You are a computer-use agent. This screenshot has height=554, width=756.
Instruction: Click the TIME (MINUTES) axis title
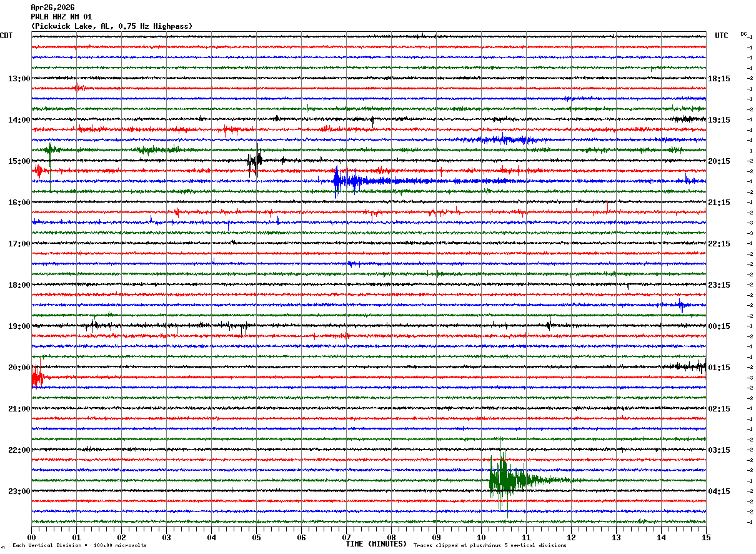click(376, 544)
